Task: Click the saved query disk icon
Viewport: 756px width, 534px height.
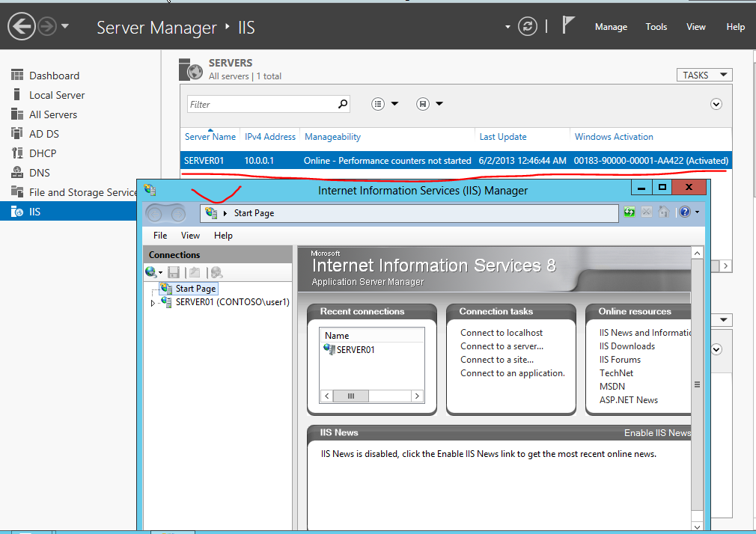Action: [423, 104]
